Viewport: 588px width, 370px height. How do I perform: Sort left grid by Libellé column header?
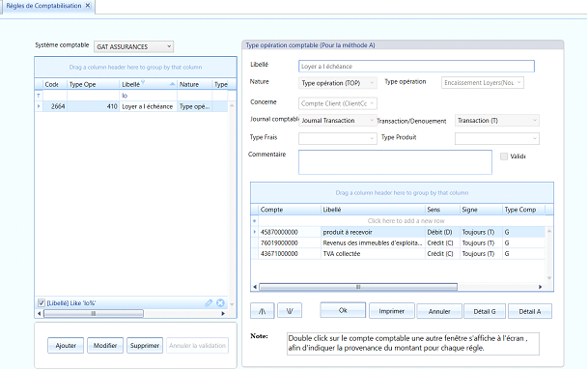point(148,84)
